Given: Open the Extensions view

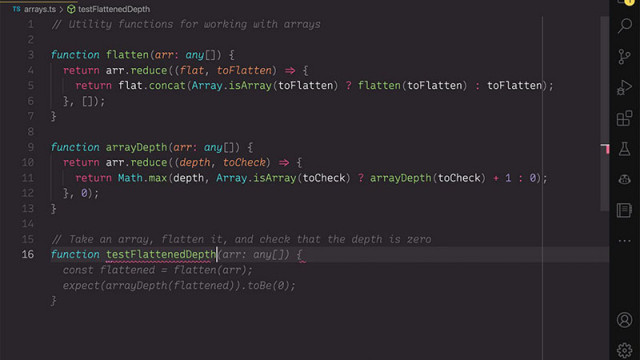Looking at the screenshot, I should tap(624, 118).
